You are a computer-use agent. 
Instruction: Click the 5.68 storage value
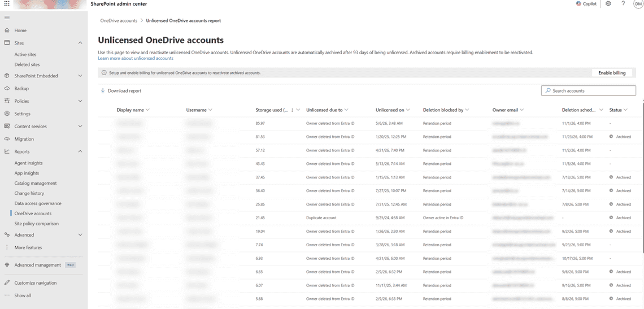point(259,299)
